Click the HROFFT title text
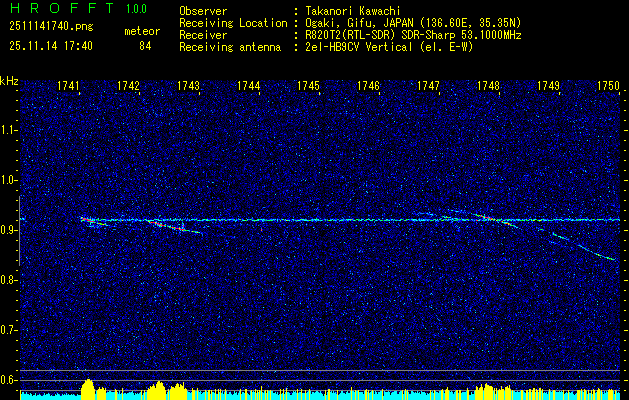 coord(62,8)
